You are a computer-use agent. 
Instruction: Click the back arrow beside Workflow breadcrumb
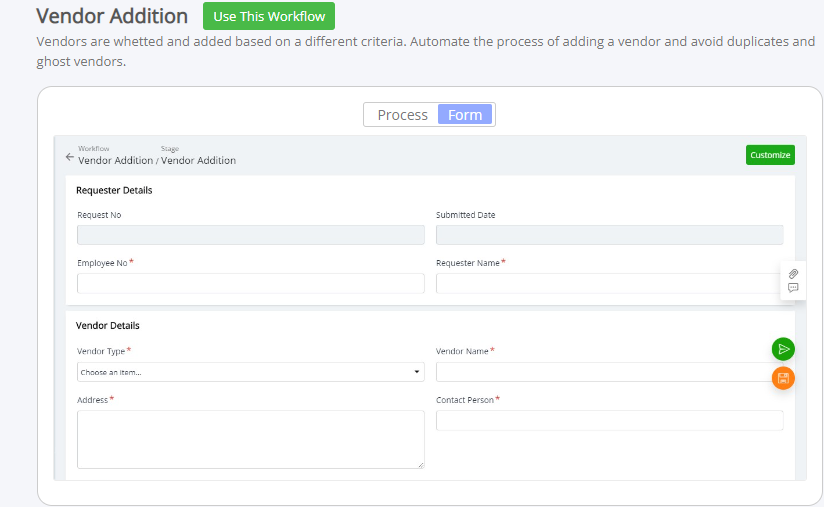69,157
